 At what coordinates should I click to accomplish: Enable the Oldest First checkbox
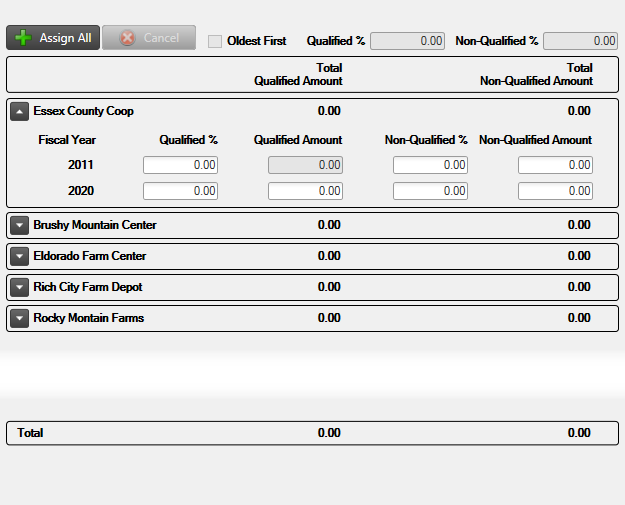pos(215,41)
